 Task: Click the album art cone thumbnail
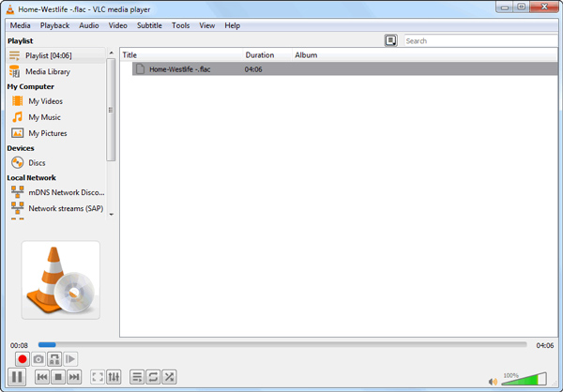[61, 280]
